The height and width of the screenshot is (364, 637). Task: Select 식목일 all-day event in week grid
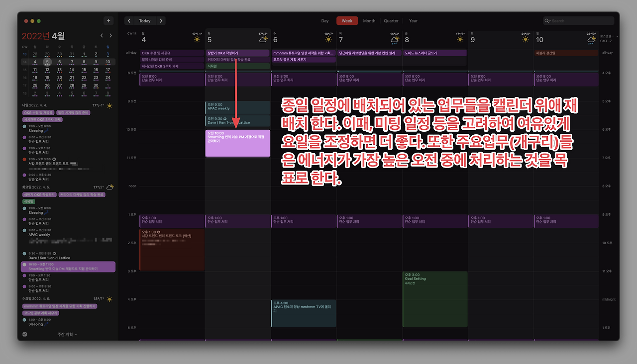point(237,66)
